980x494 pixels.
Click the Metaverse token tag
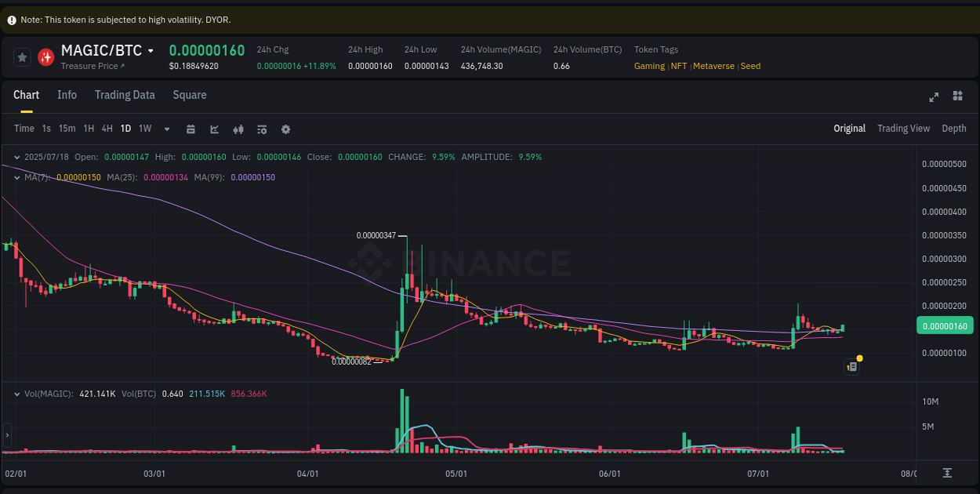(x=713, y=66)
